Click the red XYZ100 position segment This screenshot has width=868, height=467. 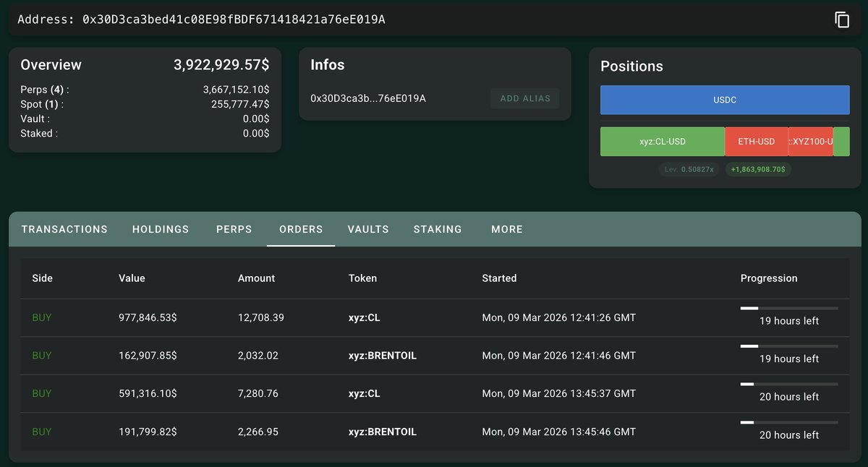[x=810, y=142]
